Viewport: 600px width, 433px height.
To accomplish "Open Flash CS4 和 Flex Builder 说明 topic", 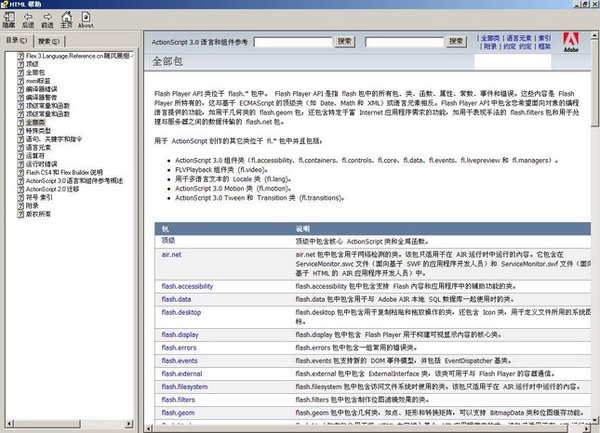I will [x=64, y=173].
